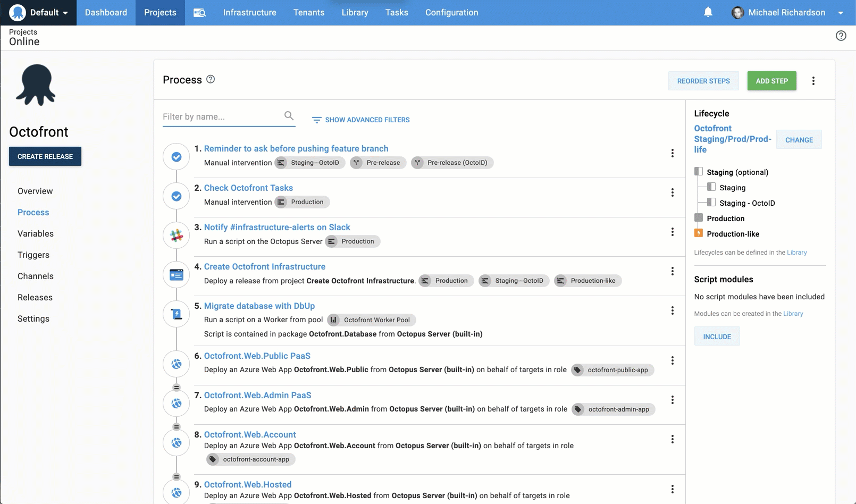Click the Create Octofront Infrastructure step icon

tap(177, 275)
